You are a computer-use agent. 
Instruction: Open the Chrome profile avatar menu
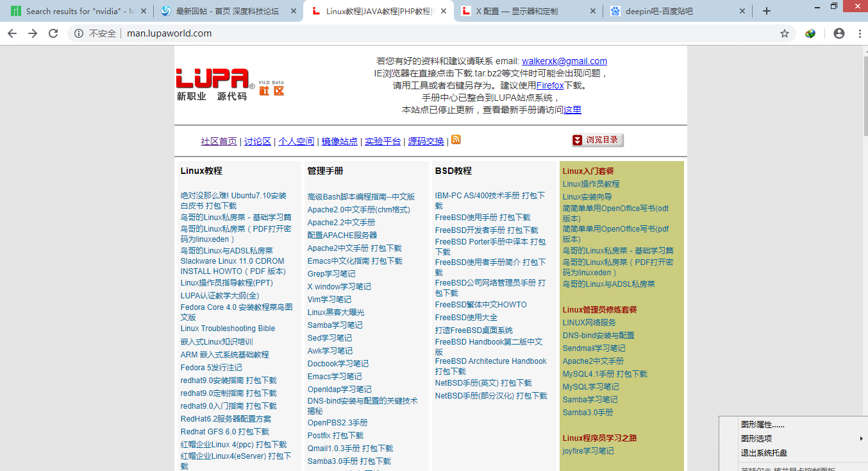pos(839,33)
